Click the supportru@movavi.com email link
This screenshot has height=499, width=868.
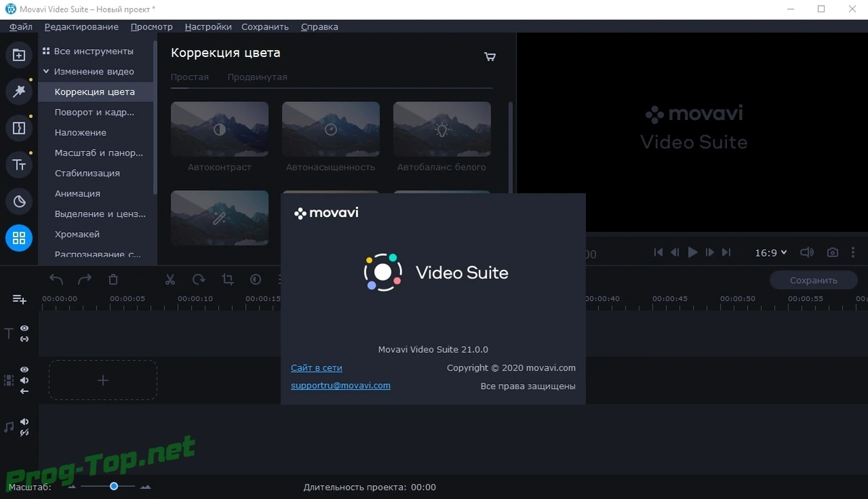pos(341,385)
